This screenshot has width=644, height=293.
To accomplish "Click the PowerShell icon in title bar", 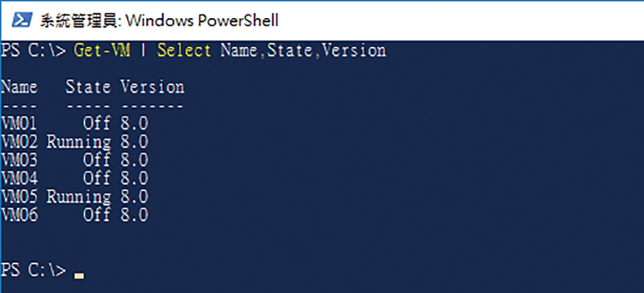I will [22, 20].
